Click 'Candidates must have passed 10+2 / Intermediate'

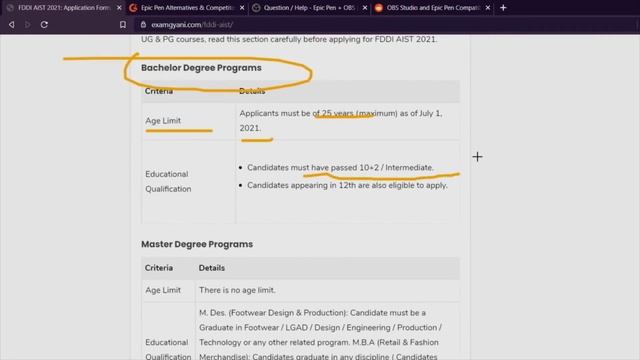[x=340, y=168]
